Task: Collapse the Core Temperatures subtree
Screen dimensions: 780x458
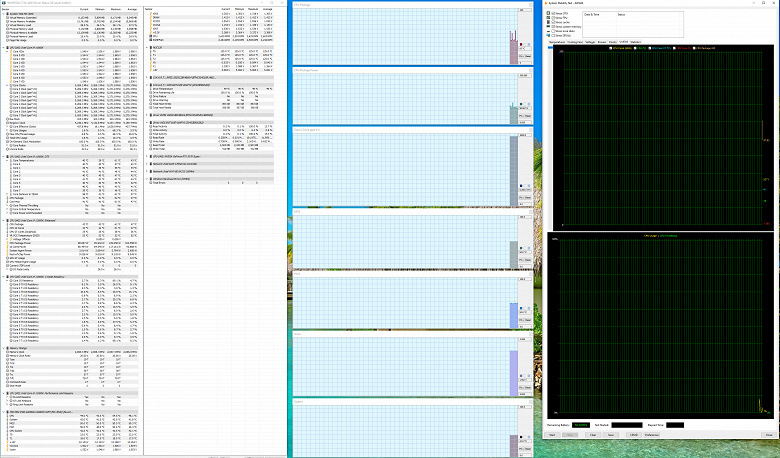Action: tap(7, 161)
